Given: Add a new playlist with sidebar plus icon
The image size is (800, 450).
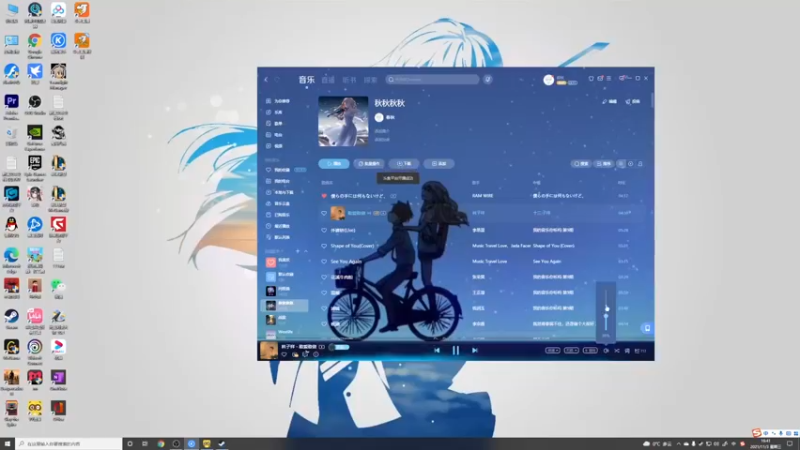Looking at the screenshot, I should pyautogui.click(x=298, y=251).
